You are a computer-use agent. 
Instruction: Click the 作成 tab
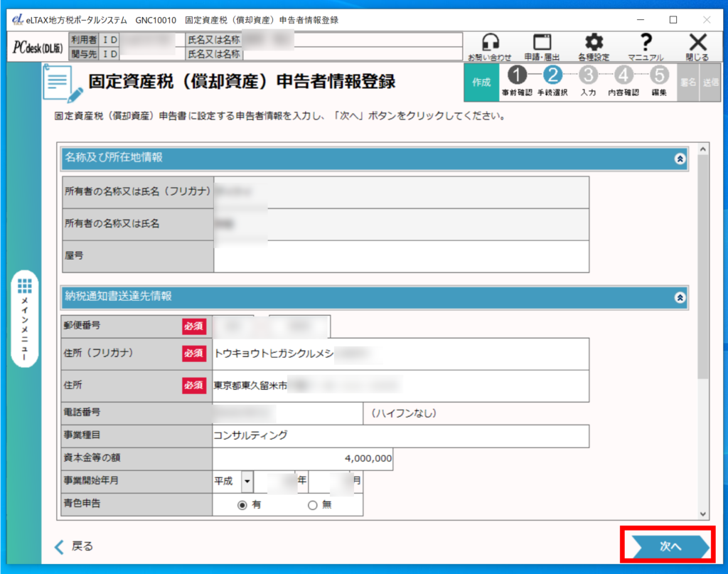tap(481, 82)
